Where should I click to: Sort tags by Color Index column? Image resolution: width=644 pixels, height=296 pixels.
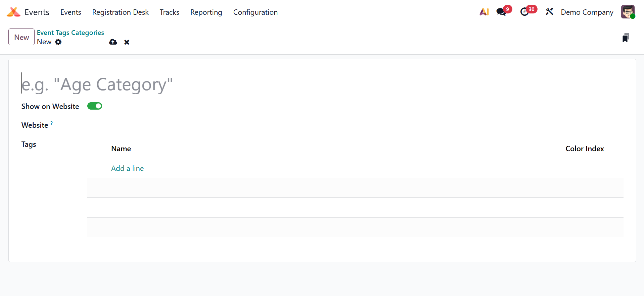click(585, 149)
